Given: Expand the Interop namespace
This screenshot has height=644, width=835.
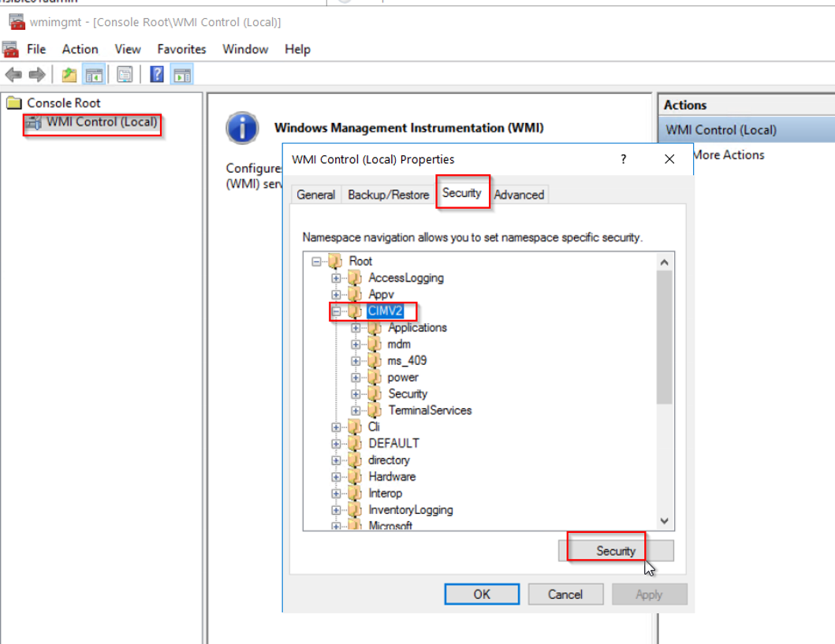Looking at the screenshot, I should (x=335, y=493).
